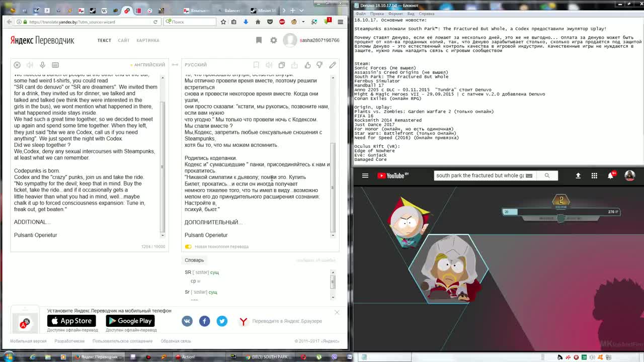Open YouTube search on-screen keyboard icon
Image resolution: width=644 pixels, height=362 pixels.
pyautogui.click(x=529, y=175)
